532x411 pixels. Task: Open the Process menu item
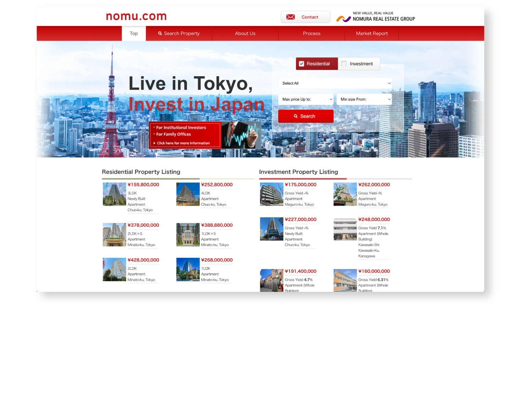pos(311,33)
